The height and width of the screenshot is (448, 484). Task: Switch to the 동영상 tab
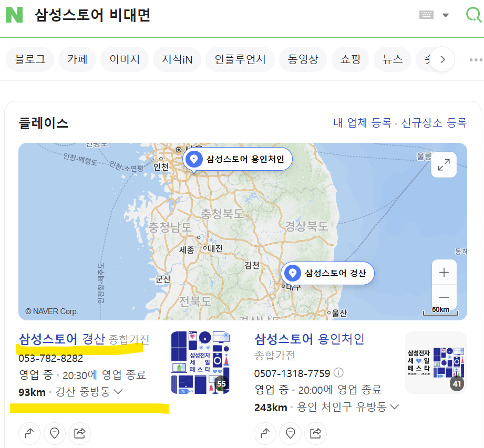[303, 59]
